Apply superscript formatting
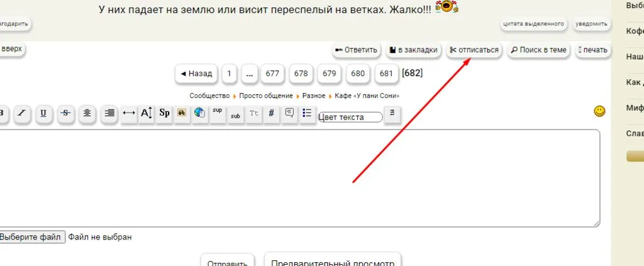The image size is (644, 266). 218,113
